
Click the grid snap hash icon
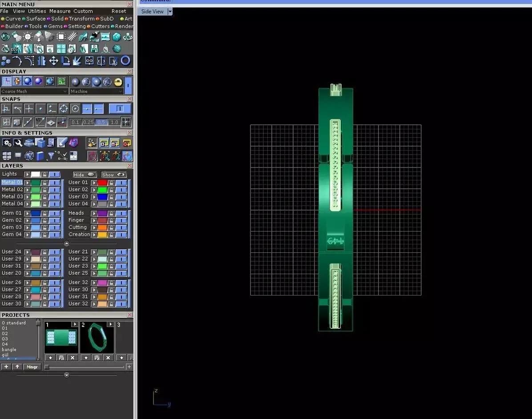pos(126,122)
